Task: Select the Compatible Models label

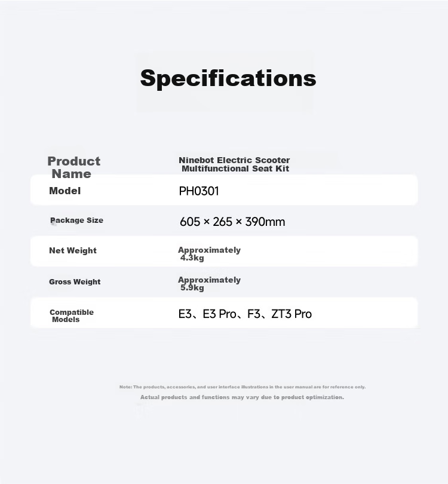Action: pyautogui.click(x=72, y=315)
